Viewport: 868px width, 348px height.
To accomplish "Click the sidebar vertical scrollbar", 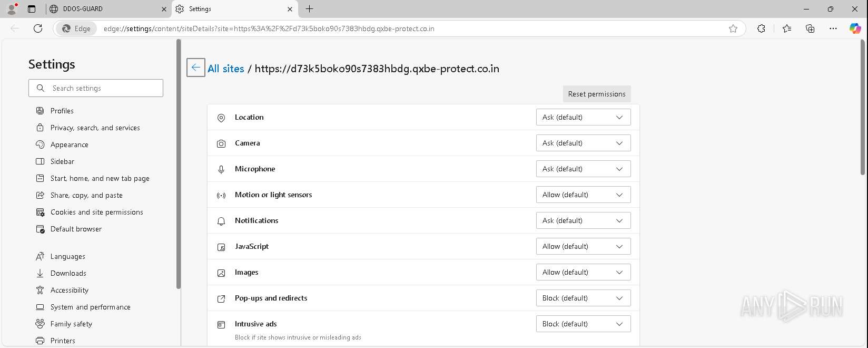I will point(179,165).
